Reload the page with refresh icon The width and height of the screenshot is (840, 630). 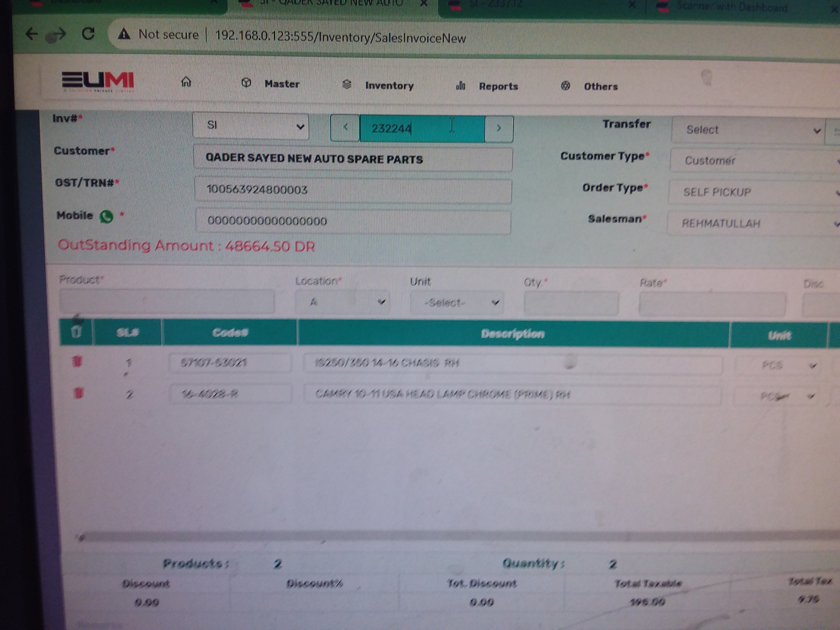[88, 34]
